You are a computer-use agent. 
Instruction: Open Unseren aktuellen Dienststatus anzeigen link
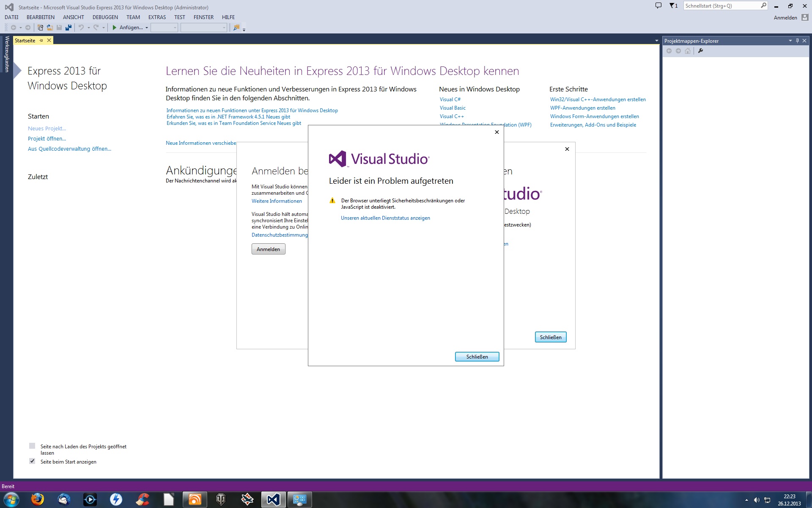385,218
